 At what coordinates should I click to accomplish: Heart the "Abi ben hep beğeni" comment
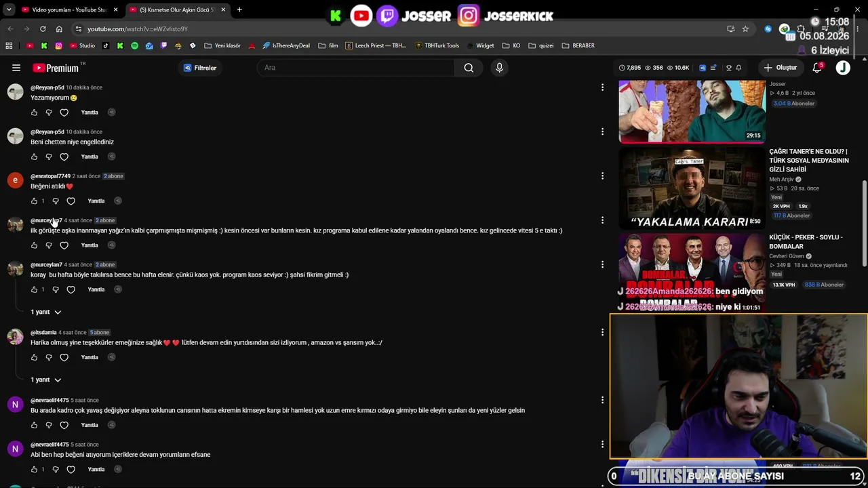coord(71,469)
